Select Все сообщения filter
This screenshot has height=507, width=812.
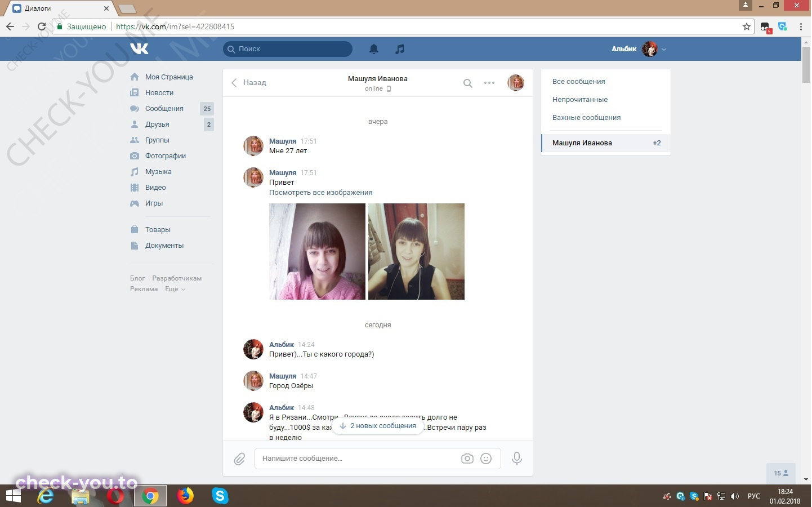point(605,82)
